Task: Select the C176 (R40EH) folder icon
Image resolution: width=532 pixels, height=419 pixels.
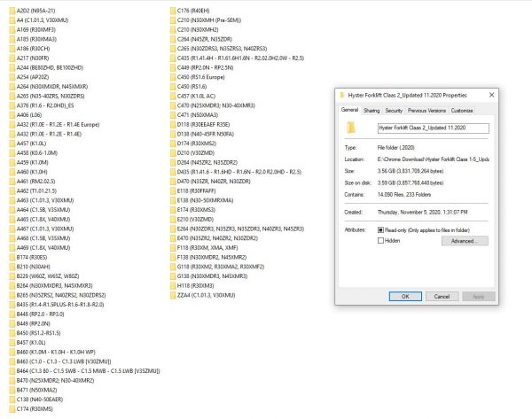Action: pyautogui.click(x=173, y=11)
